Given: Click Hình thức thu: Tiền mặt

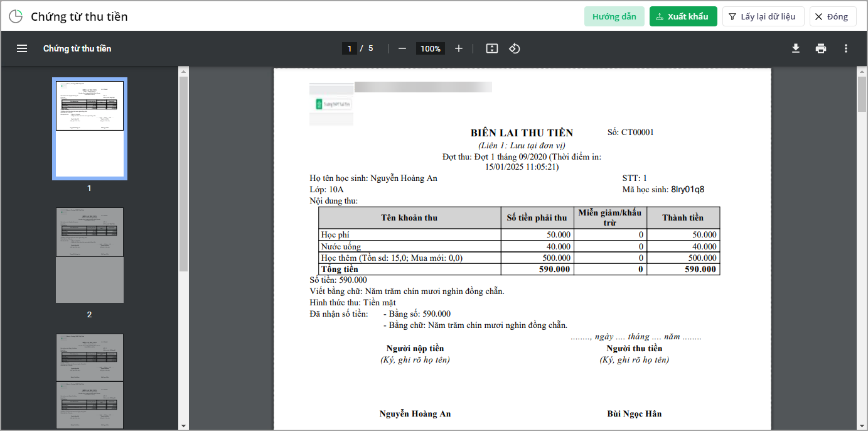Looking at the screenshot, I should tap(353, 302).
